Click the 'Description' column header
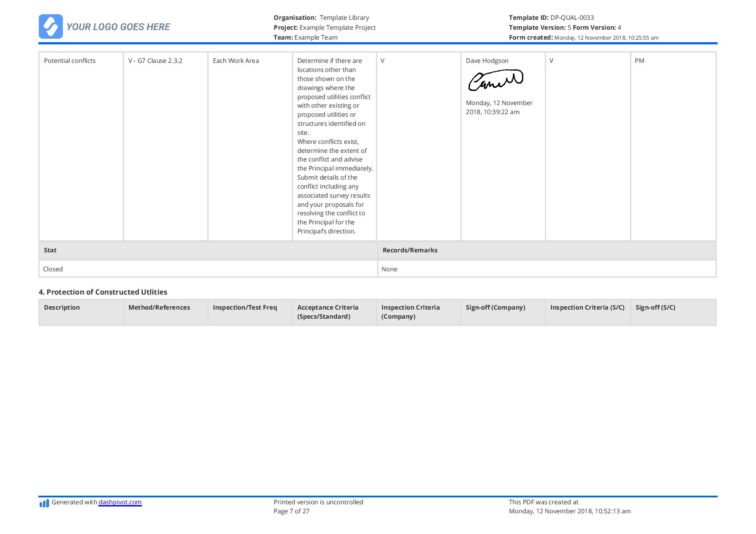The height and width of the screenshot is (534, 756). pos(81,312)
